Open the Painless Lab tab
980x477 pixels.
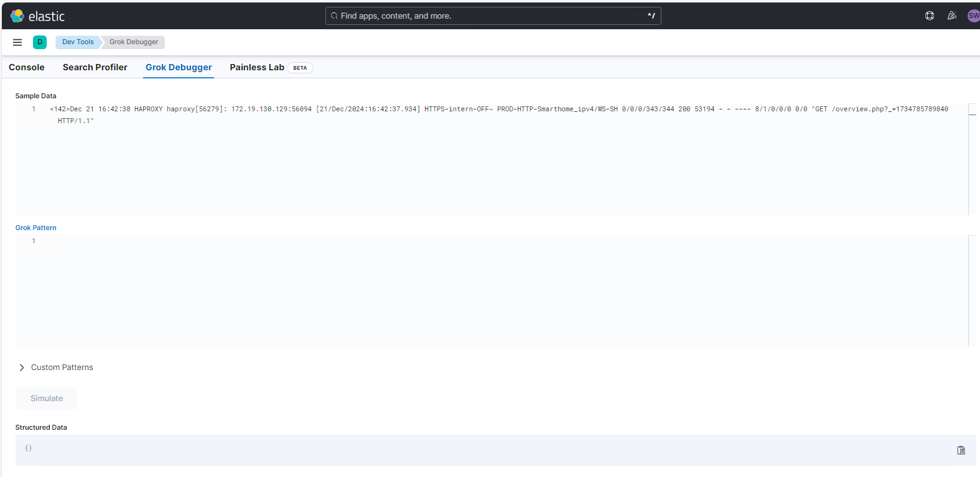pyautogui.click(x=257, y=67)
